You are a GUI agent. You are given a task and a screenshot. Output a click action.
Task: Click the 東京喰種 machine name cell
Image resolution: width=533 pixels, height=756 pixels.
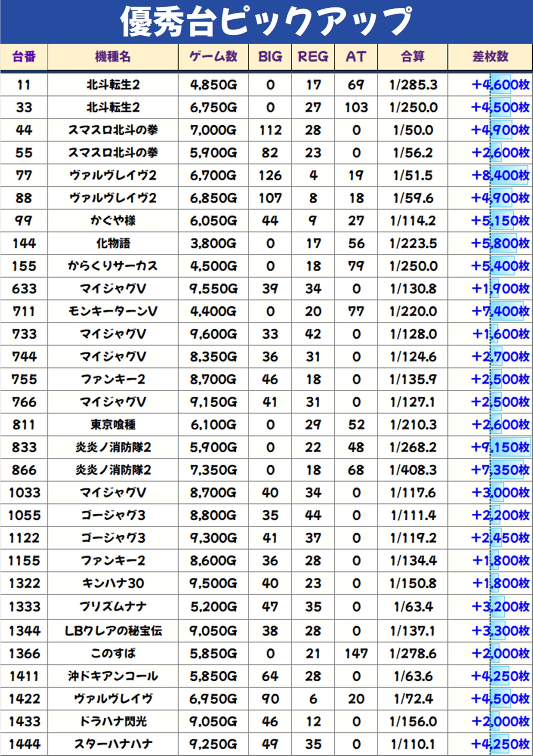pyautogui.click(x=113, y=424)
